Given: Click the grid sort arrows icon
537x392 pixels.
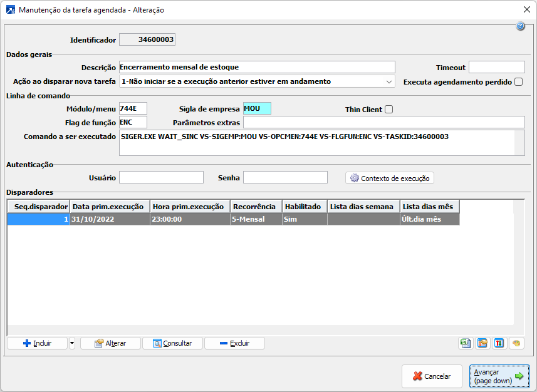Looking at the screenshot, I should (499, 343).
